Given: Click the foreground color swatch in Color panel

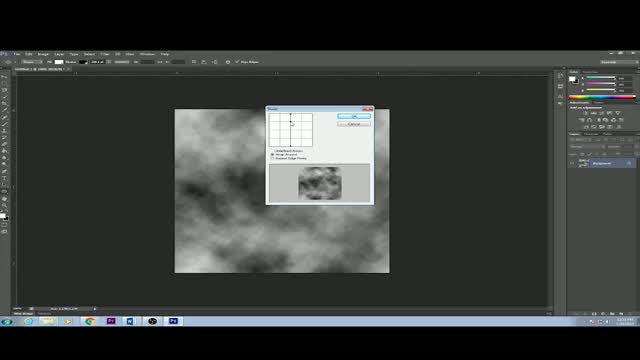Looking at the screenshot, I should [x=572, y=79].
